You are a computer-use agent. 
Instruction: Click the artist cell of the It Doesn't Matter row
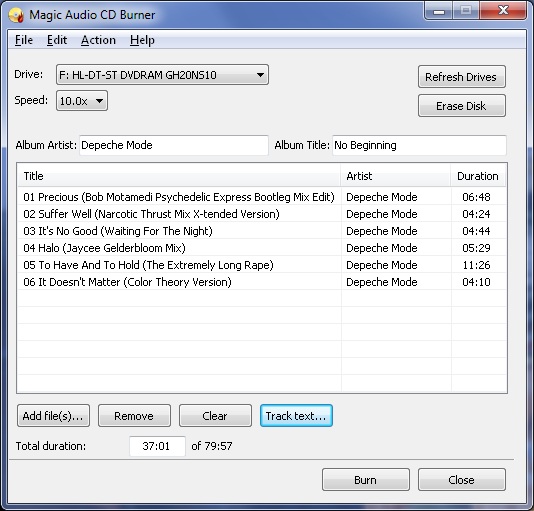382,282
